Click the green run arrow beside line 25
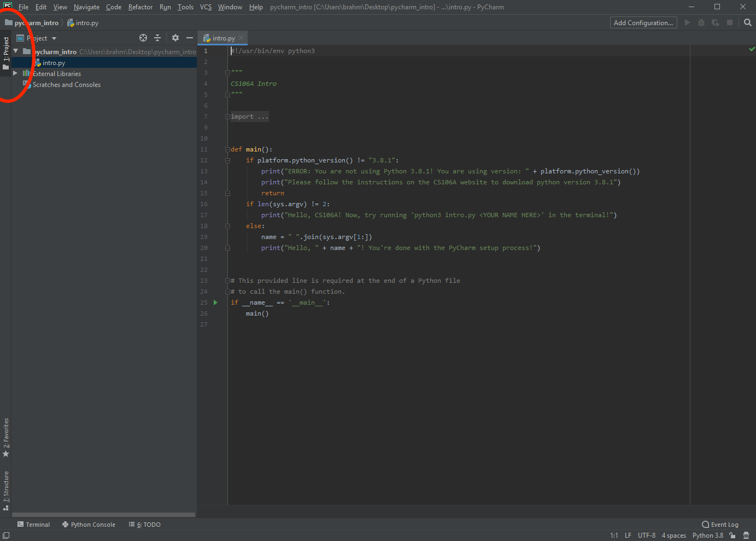756x541 pixels. pyautogui.click(x=215, y=302)
